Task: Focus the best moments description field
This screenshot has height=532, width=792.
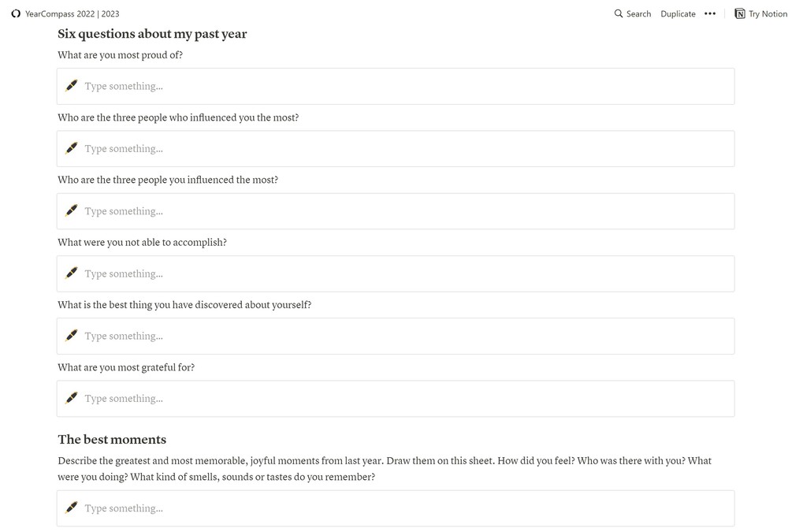Action: (x=394, y=508)
